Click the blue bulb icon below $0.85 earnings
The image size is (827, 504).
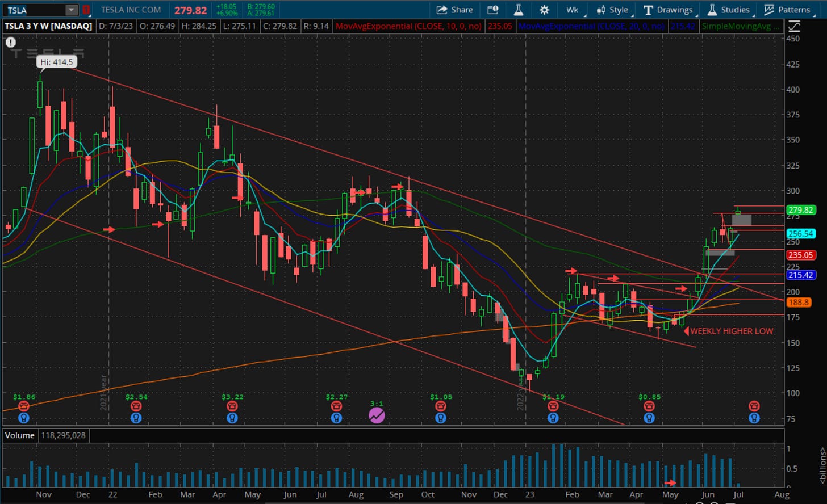(x=649, y=418)
